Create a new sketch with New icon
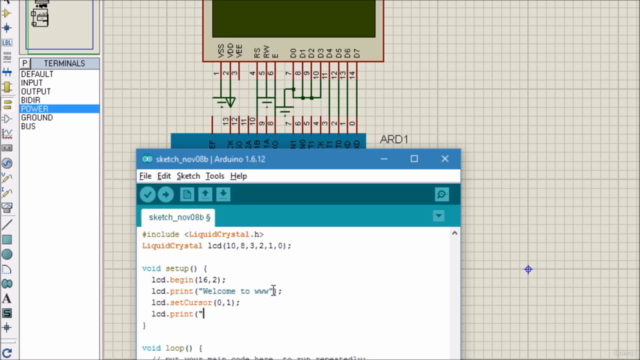Image resolution: width=640 pixels, height=360 pixels. coord(187,194)
